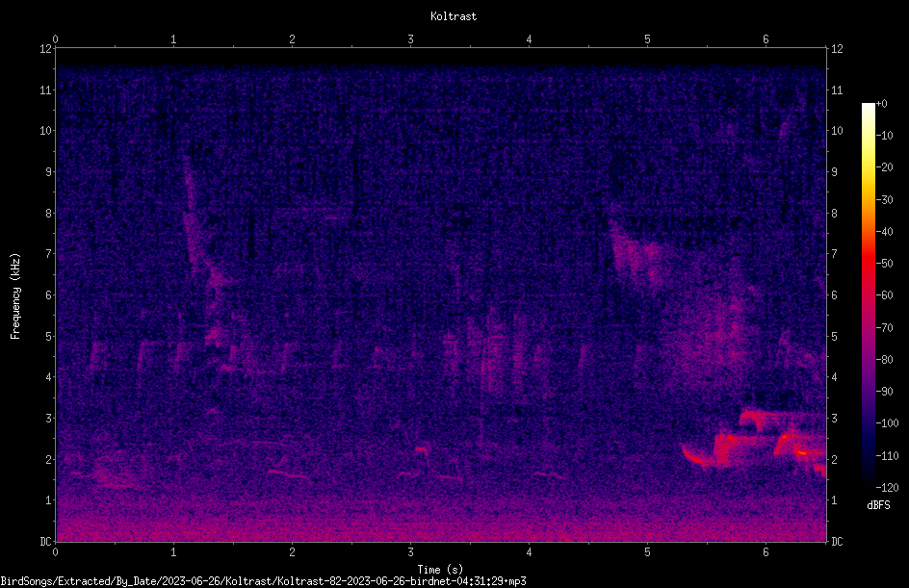Click the -90 colorbar value
Screen dimensions: 909x588
coord(884,392)
